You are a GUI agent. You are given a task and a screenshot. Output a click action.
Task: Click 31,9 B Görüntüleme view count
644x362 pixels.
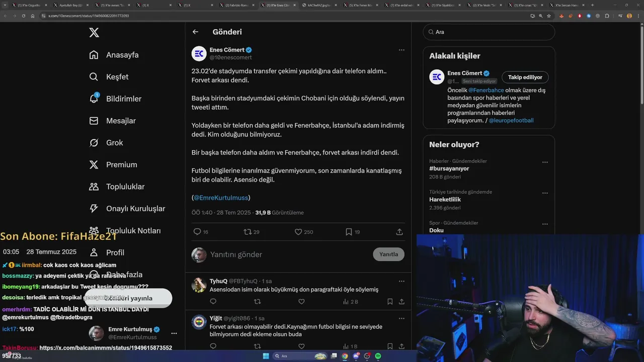(x=279, y=213)
